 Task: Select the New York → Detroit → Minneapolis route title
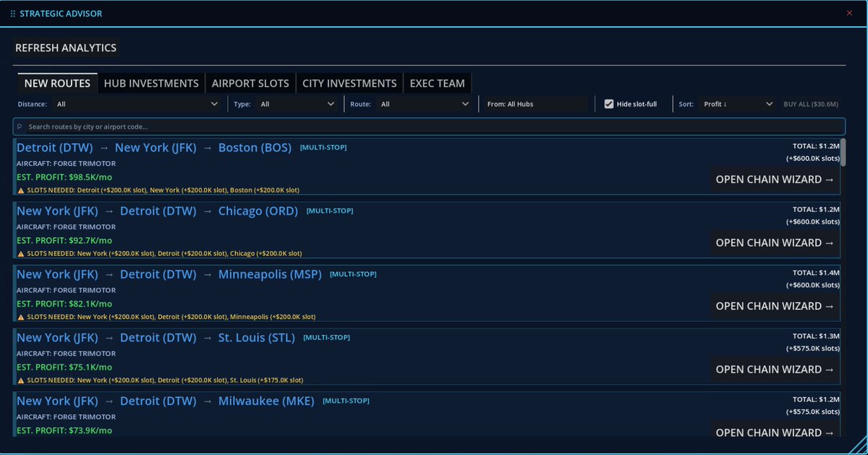[x=169, y=274]
